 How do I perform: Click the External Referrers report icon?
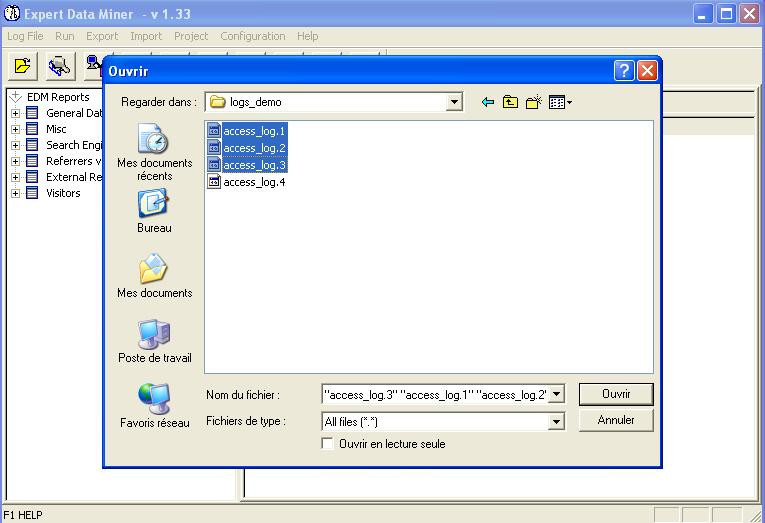coord(32,177)
